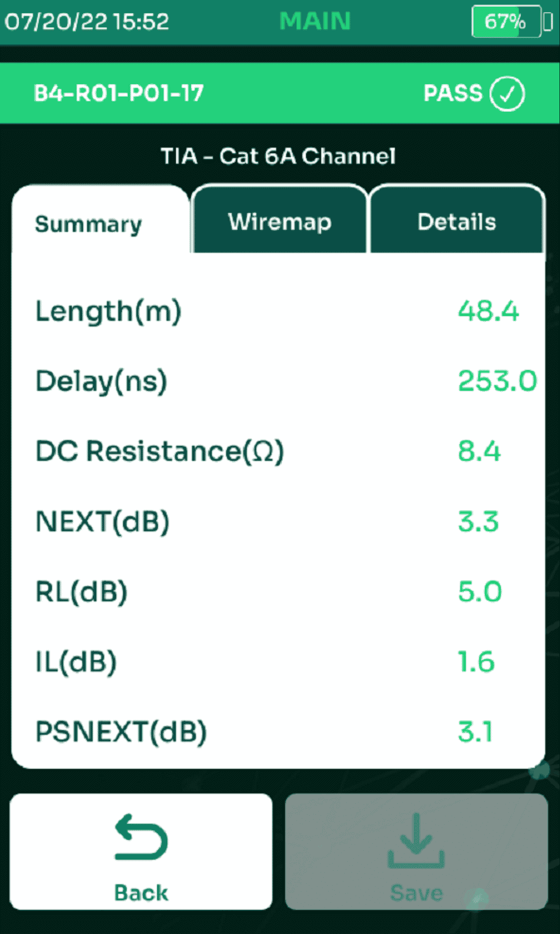Tap the battery 67% indicator
This screenshot has height=934, width=560.
point(507,21)
